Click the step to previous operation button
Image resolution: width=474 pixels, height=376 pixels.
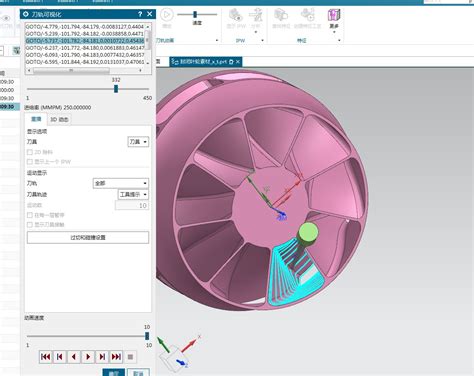click(x=60, y=357)
